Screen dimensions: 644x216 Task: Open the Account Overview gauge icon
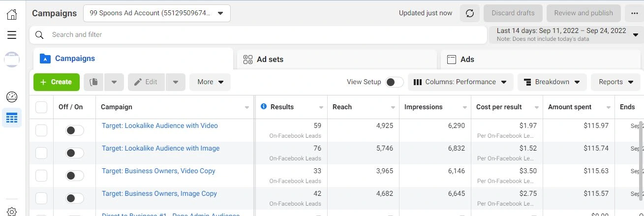coord(12,97)
